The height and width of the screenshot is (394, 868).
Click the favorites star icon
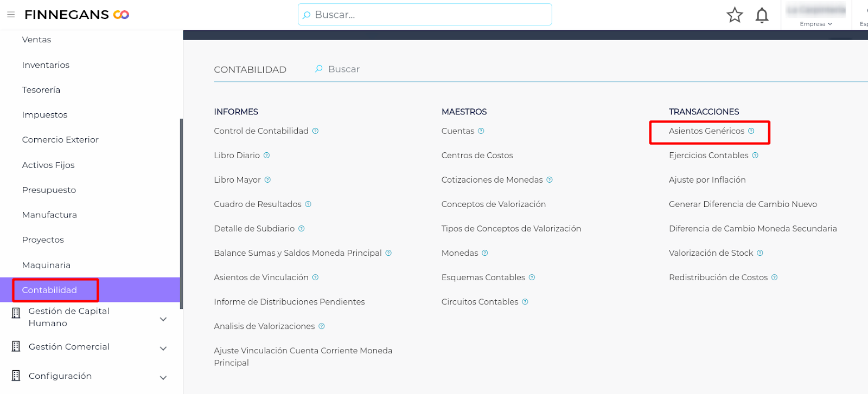[735, 15]
